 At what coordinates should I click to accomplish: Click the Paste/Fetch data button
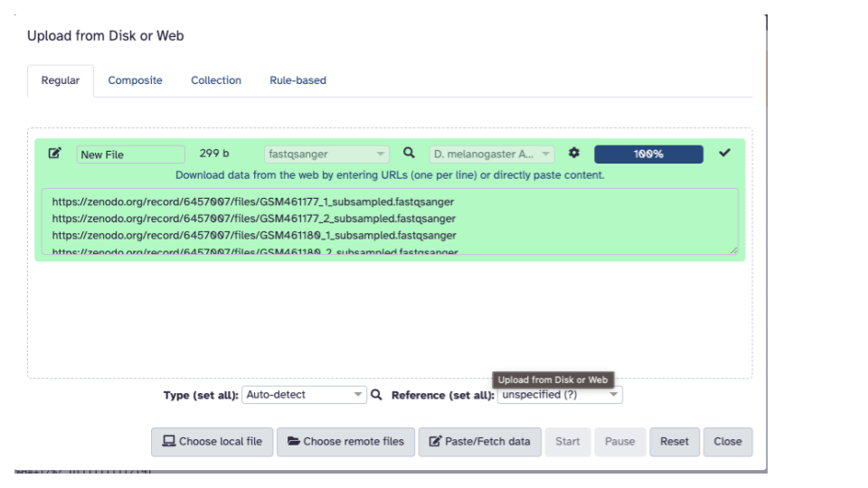480,442
